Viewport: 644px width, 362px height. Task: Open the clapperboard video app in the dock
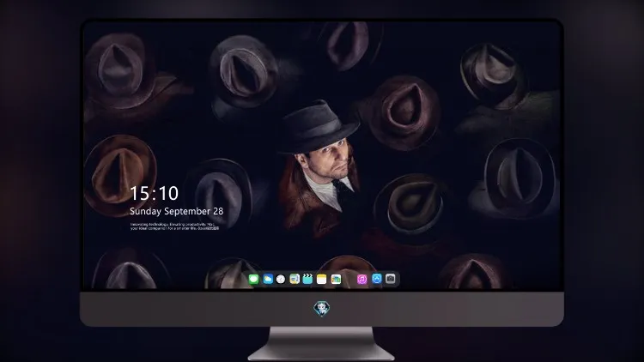[307, 279]
